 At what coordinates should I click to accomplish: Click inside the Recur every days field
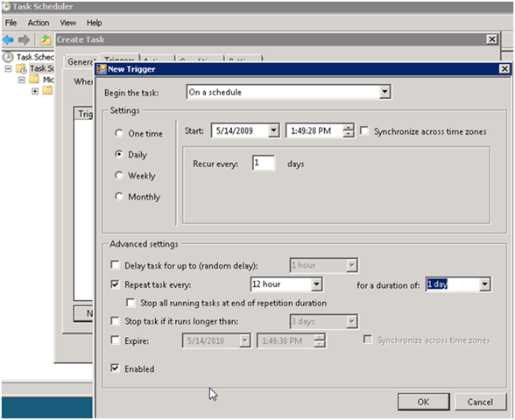tap(264, 163)
